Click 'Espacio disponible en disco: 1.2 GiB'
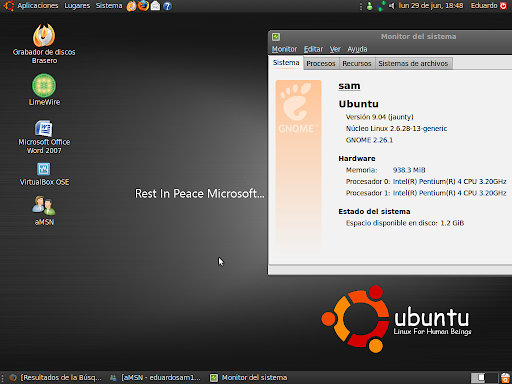Screen dimensions: 512x384 coord(405,223)
